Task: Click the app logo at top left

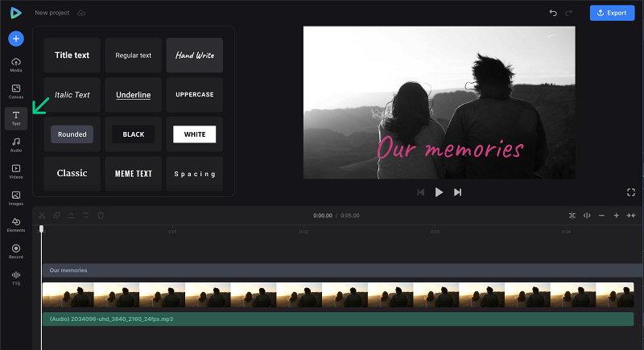Action: pos(15,13)
